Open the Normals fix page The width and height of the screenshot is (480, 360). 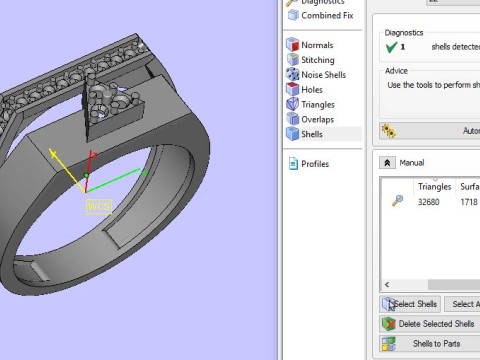click(x=317, y=45)
